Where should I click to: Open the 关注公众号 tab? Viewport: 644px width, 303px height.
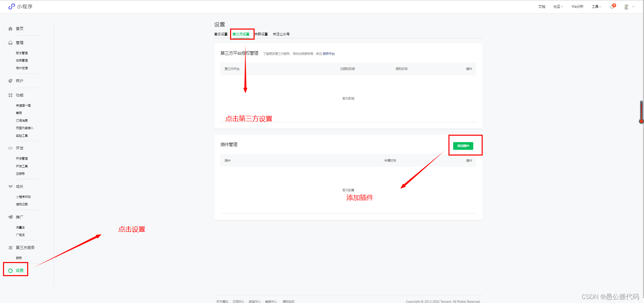pyautogui.click(x=281, y=34)
